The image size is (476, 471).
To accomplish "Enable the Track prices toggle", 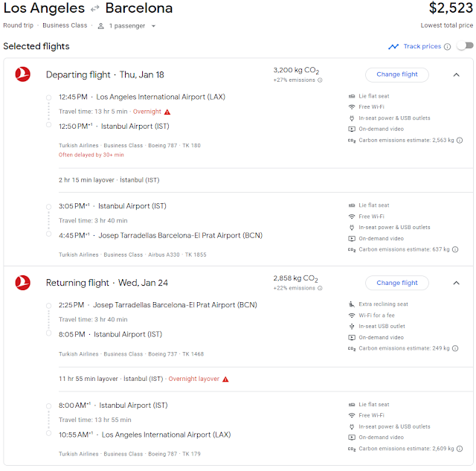I will [464, 46].
